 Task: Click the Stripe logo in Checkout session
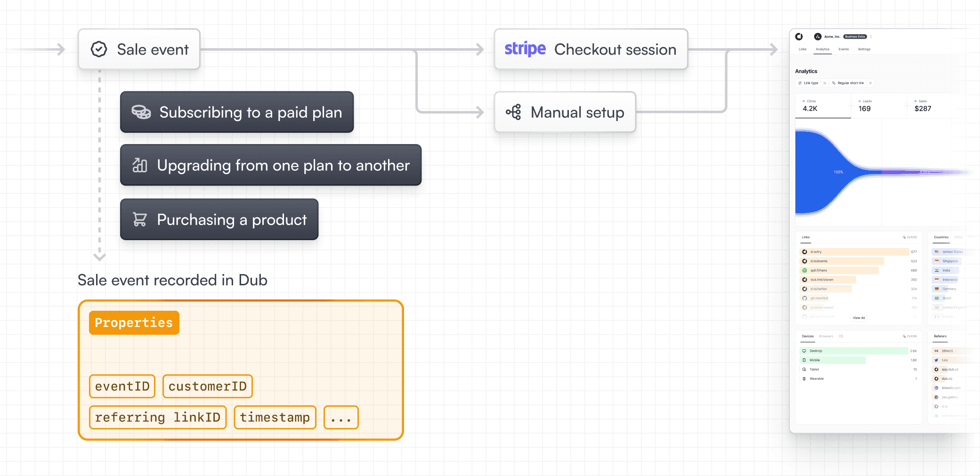pos(525,49)
